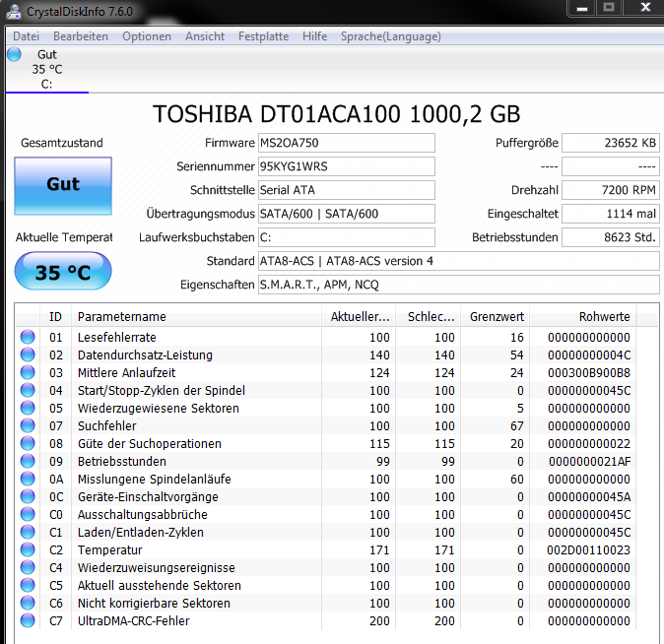Click the Grenzwert column header
Screen dimensions: 664x644
(x=495, y=316)
